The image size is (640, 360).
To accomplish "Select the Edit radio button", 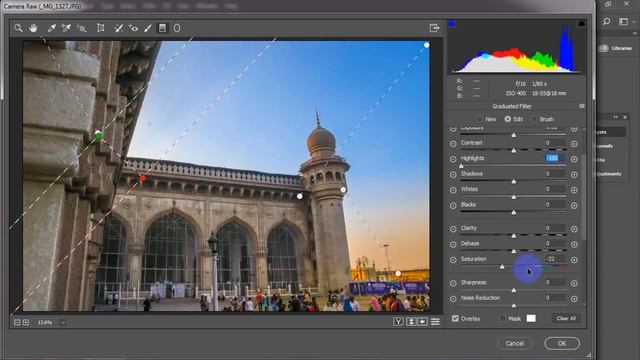I will click(x=508, y=119).
